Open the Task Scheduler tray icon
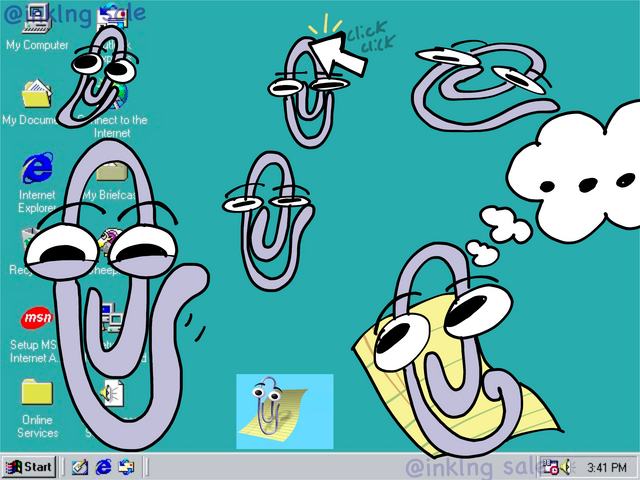640x480 pixels. [550, 467]
